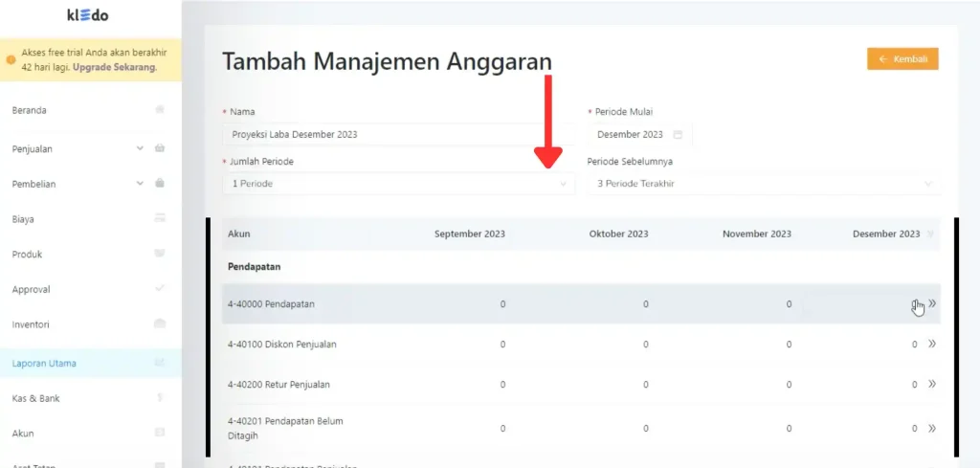
Task: Click the 4-40200 Retur Penjualan account label
Action: point(278,385)
